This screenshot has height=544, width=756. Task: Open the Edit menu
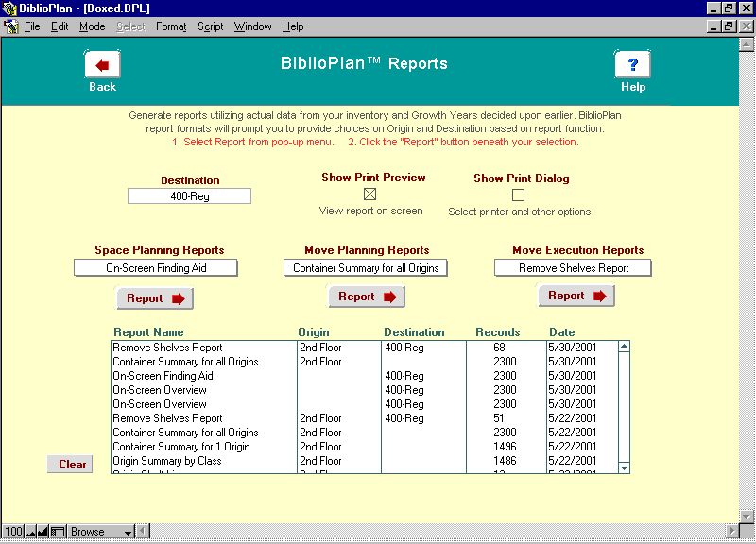click(60, 26)
